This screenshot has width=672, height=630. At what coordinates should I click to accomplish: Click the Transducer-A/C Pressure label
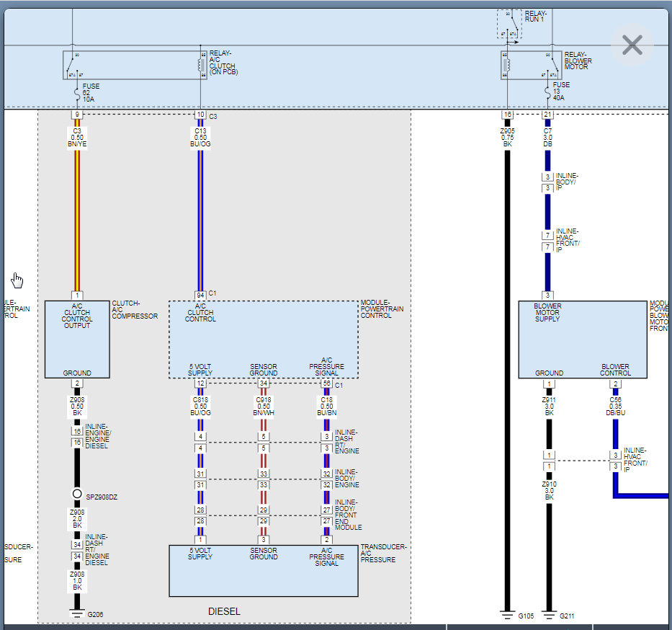[383, 554]
